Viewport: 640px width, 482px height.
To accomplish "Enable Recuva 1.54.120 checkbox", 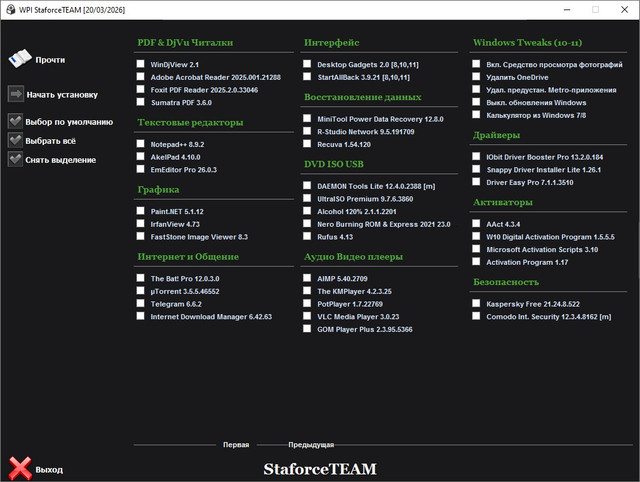I will (307, 144).
